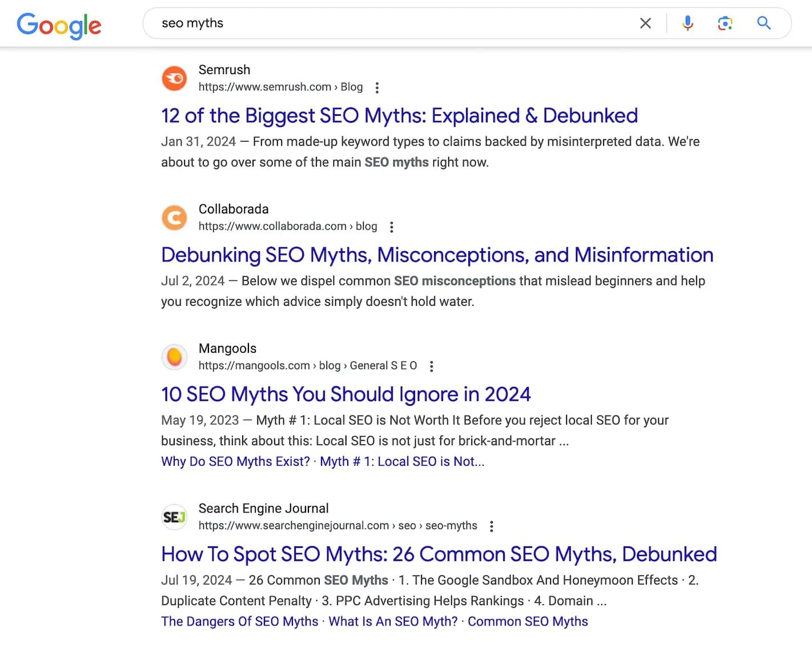The image size is (812, 653).
Task: Open result options for the Mangools listing
Action: pyautogui.click(x=432, y=366)
